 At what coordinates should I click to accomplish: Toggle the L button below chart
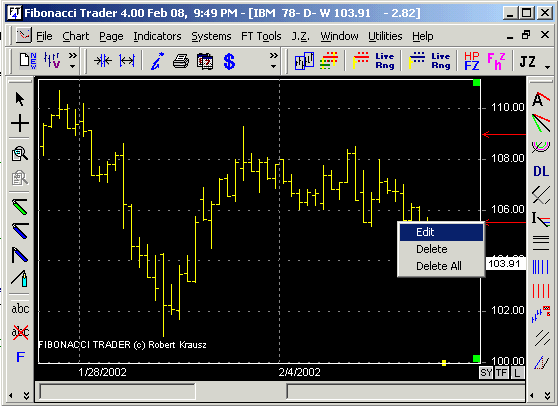click(517, 373)
